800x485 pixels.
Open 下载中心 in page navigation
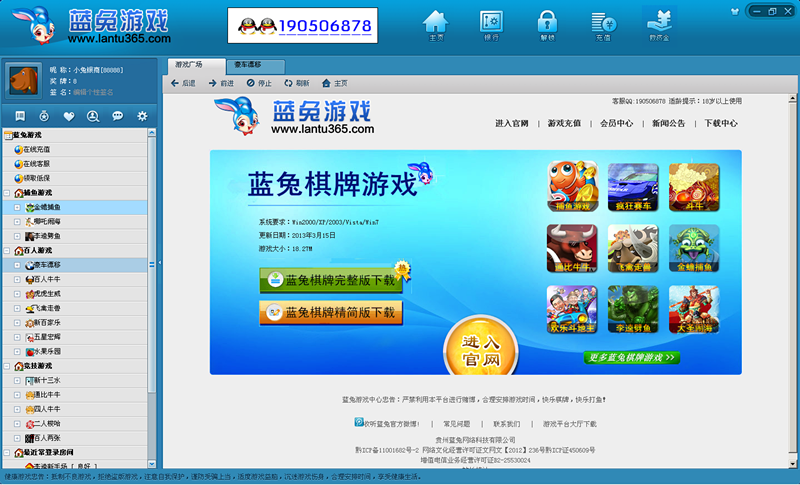720,123
